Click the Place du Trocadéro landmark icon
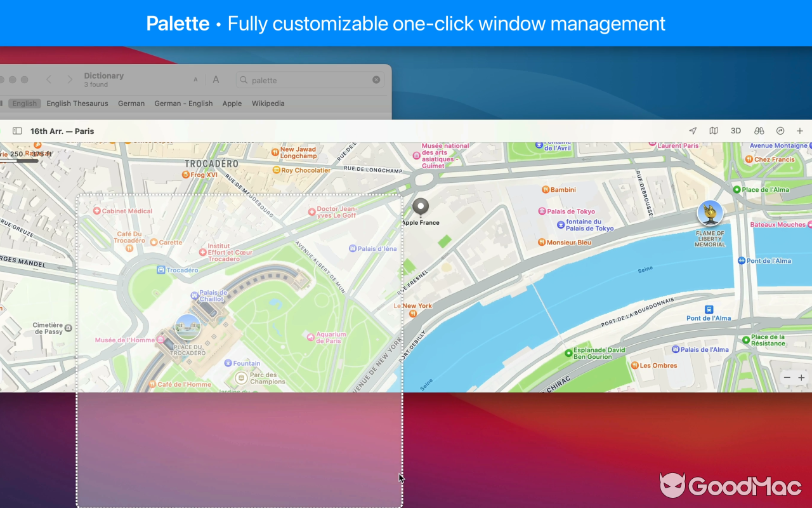The width and height of the screenshot is (812, 508). (188, 327)
